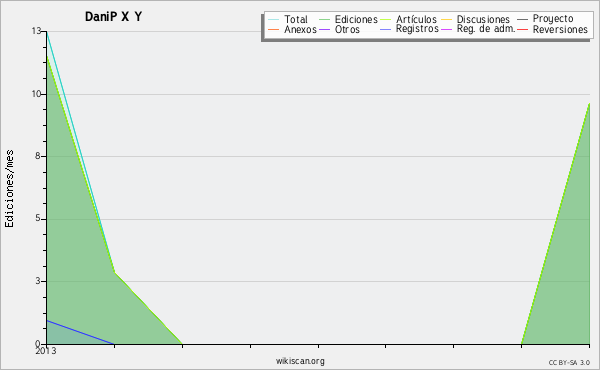Click the wikiscan.org label
The width and height of the screenshot is (600, 370).
pos(300,360)
